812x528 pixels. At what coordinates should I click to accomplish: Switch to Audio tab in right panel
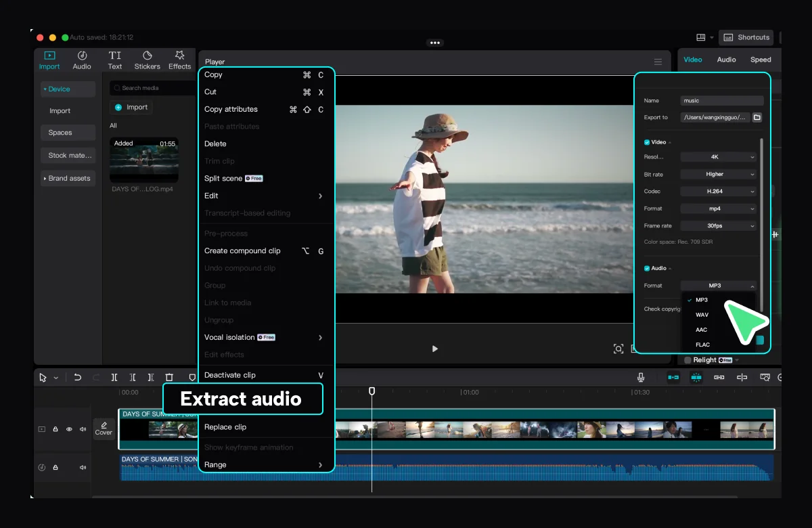(x=726, y=60)
